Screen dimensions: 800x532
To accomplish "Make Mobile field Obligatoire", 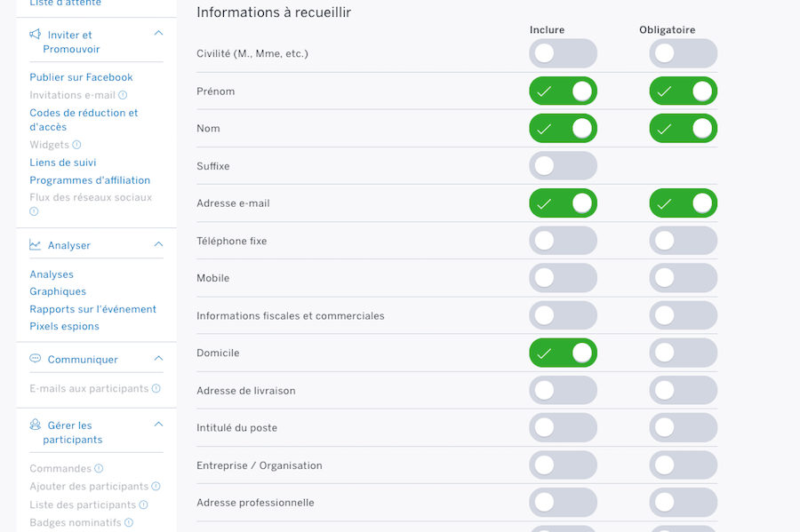I will pyautogui.click(x=683, y=278).
